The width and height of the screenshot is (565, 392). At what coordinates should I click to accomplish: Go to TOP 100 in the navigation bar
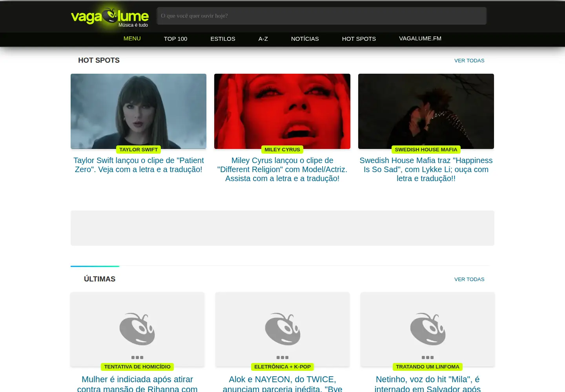click(x=175, y=39)
